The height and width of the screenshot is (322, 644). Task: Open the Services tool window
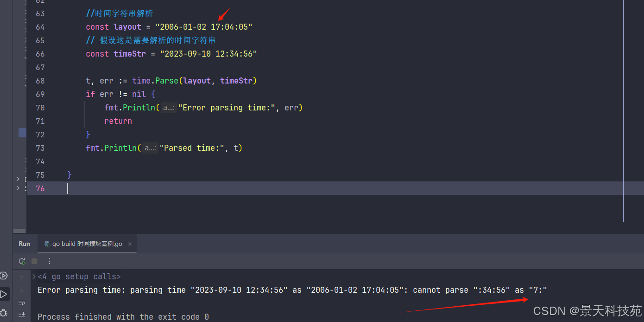click(4, 276)
